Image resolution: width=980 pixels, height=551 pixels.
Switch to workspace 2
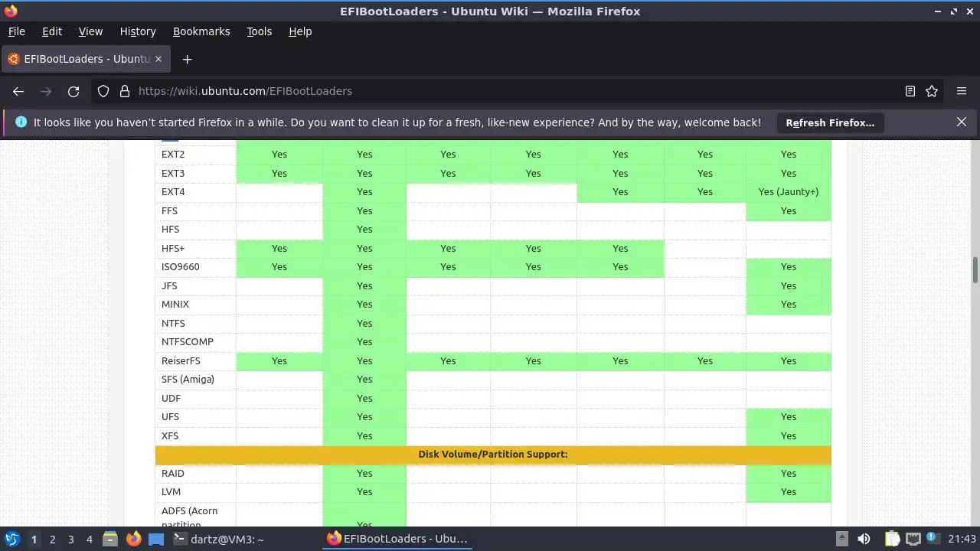click(52, 540)
